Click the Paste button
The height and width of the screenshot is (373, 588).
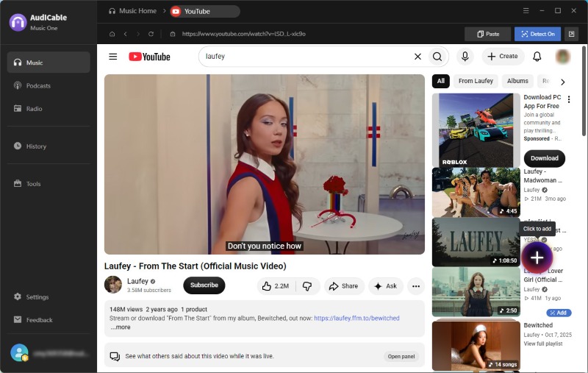487,34
